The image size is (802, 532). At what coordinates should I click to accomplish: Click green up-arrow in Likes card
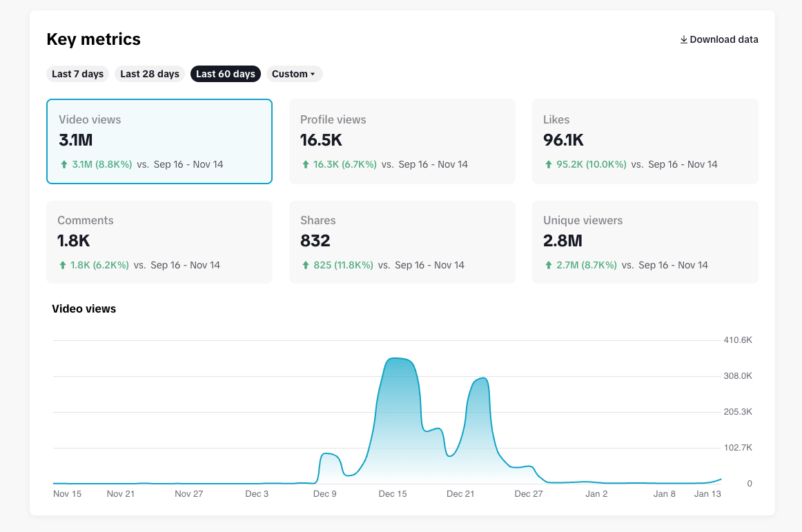pyautogui.click(x=548, y=164)
